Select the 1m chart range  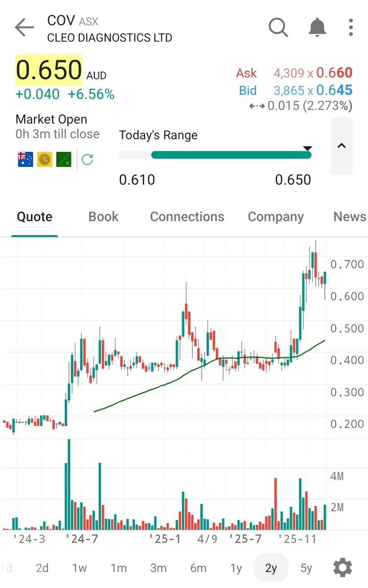[x=118, y=568]
